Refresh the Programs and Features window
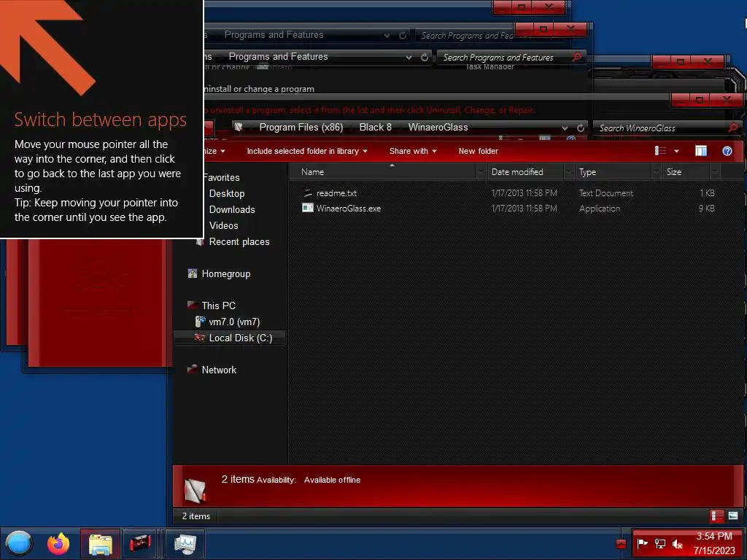The image size is (747, 560). tap(424, 57)
